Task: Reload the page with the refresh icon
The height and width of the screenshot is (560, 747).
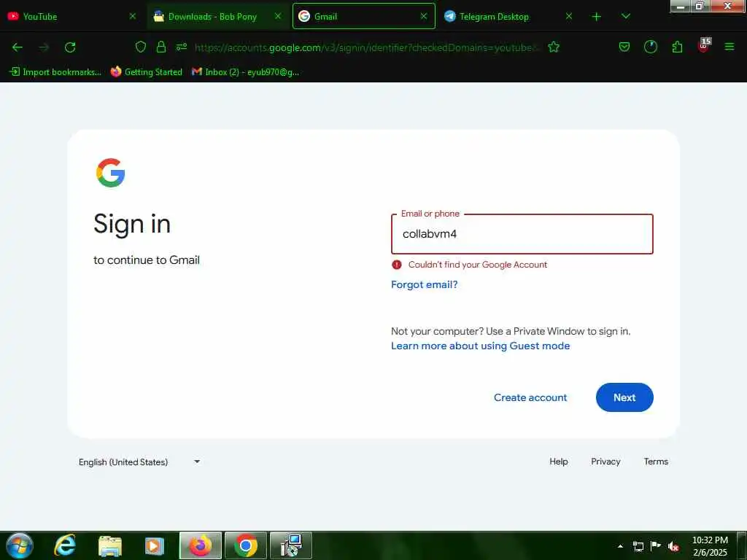Action: [70, 47]
